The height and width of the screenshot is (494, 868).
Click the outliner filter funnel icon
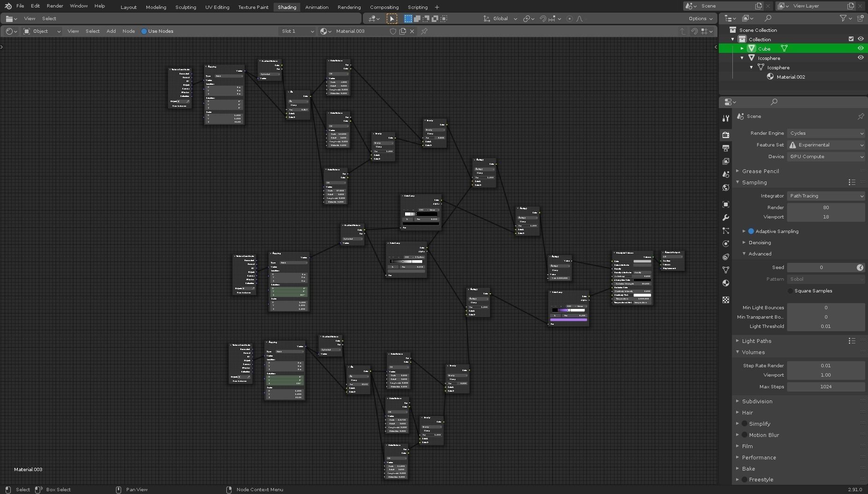843,18
